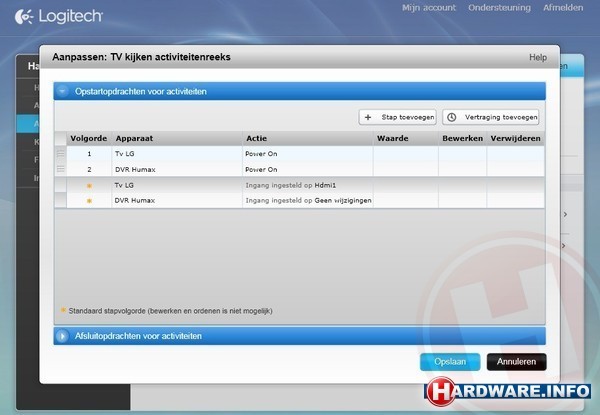Click Opslaan to save
The height and width of the screenshot is (415, 600).
point(450,361)
